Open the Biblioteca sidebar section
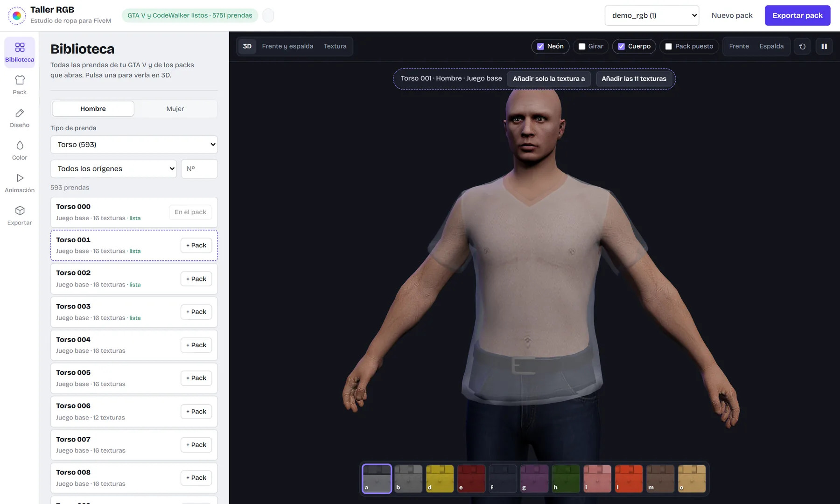840x504 pixels. click(20, 52)
